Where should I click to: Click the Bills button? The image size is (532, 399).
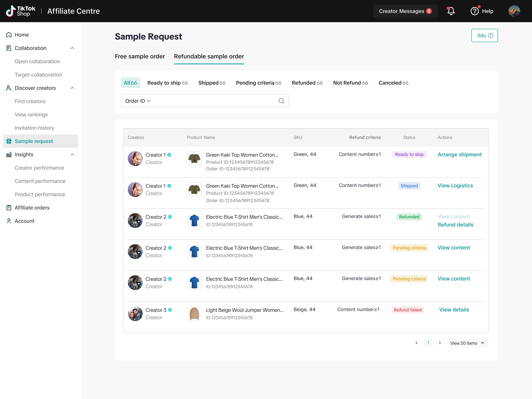(485, 36)
